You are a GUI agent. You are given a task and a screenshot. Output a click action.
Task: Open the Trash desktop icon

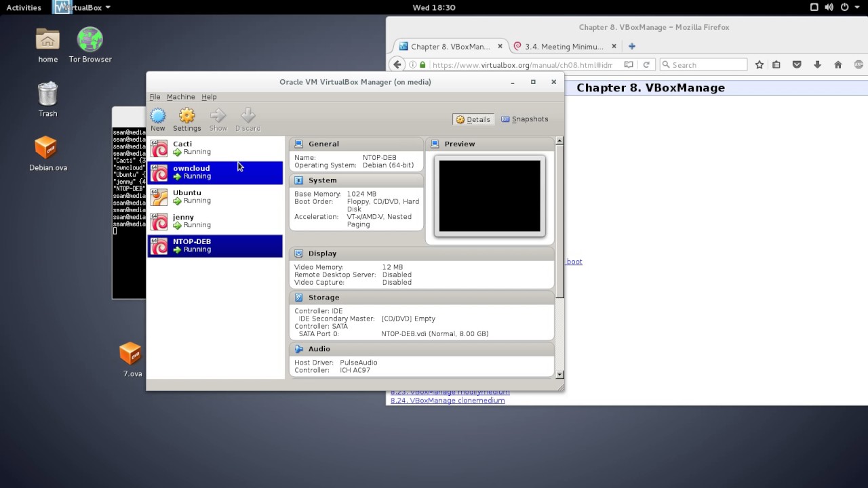(x=47, y=99)
